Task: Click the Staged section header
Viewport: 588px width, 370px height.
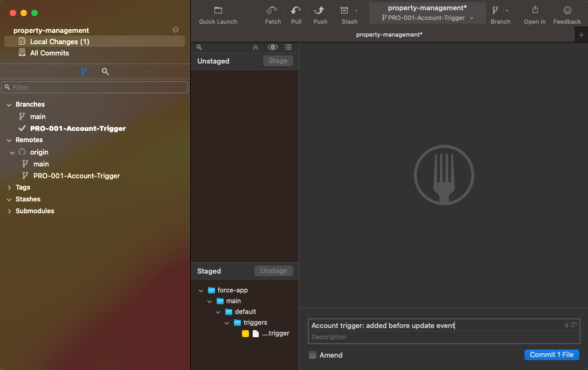Action: [209, 271]
